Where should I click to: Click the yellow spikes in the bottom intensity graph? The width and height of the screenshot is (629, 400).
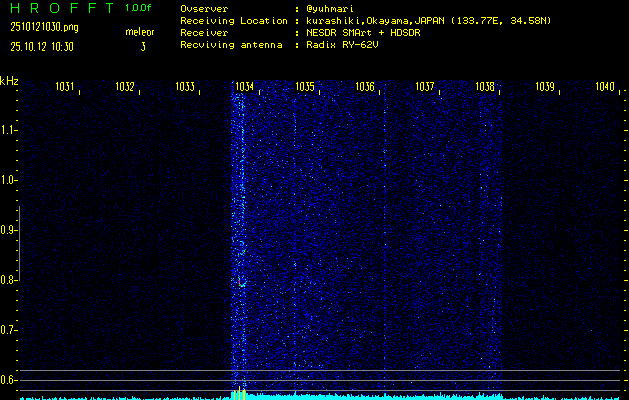pos(239,393)
